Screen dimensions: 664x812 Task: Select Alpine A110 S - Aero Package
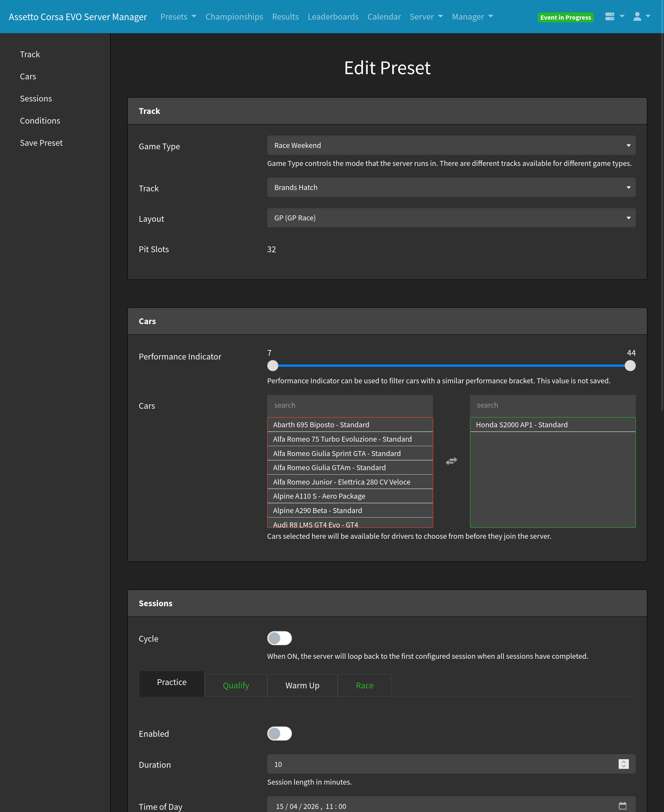pyautogui.click(x=350, y=496)
